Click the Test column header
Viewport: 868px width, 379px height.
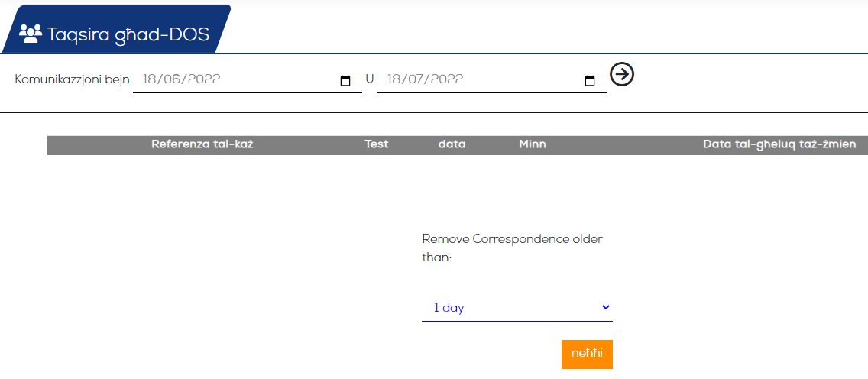(377, 144)
